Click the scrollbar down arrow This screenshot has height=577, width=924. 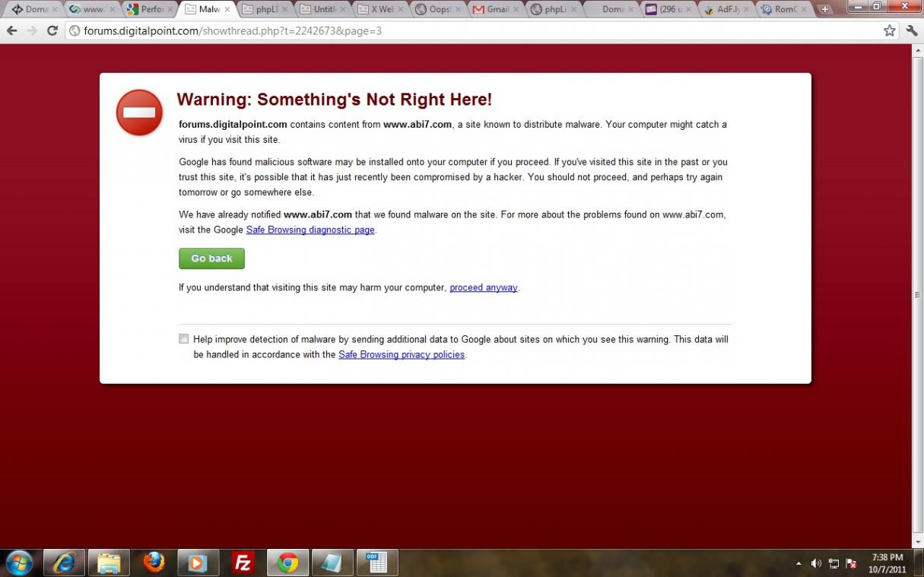click(x=917, y=541)
